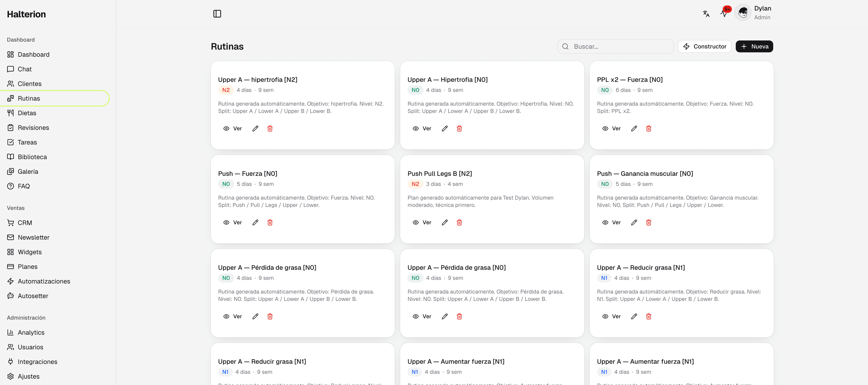Click Dylan's profile avatar
The height and width of the screenshot is (385, 868).
click(x=743, y=13)
